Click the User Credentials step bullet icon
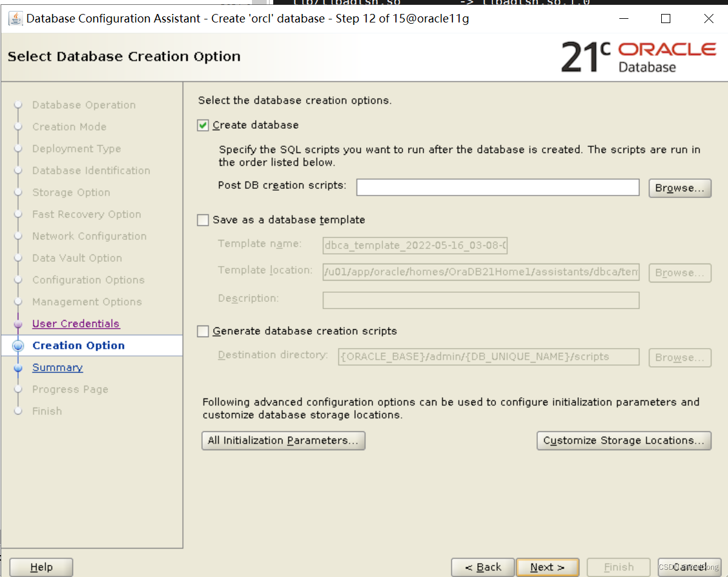The height and width of the screenshot is (577, 728). (18, 324)
